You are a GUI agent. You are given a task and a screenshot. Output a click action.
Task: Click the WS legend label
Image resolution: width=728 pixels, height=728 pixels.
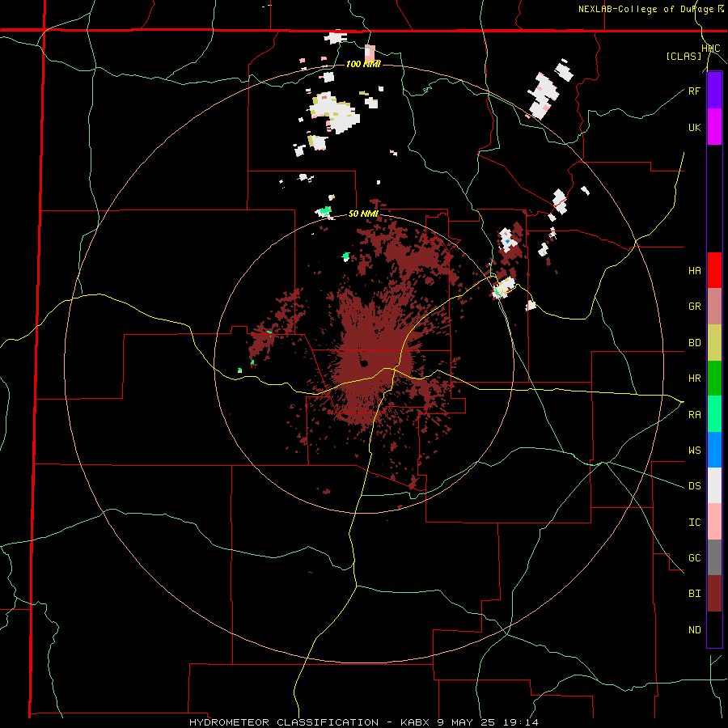694,450
